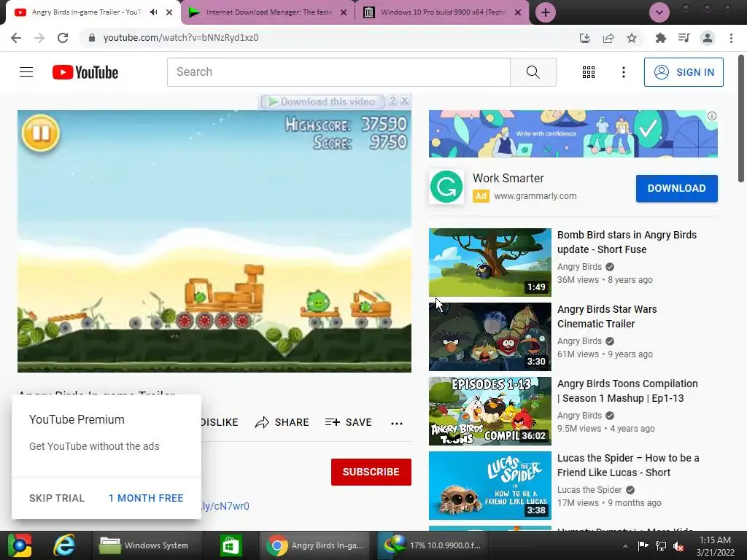This screenshot has height=560, width=747.
Task: Click the IDM download bar help icon
Action: pyautogui.click(x=392, y=101)
